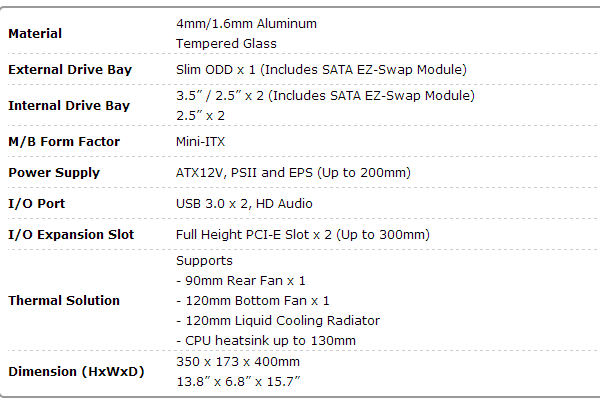
Task: Click the Power Supply label
Action: tap(54, 173)
